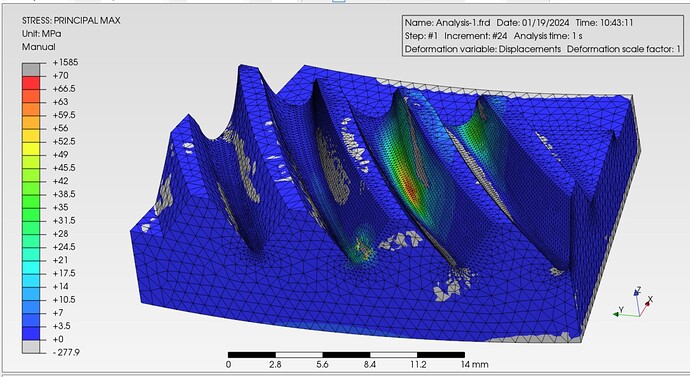Select the gray -277.9 minimum legend band
Screen dimensions: 690x377
pos(31,346)
